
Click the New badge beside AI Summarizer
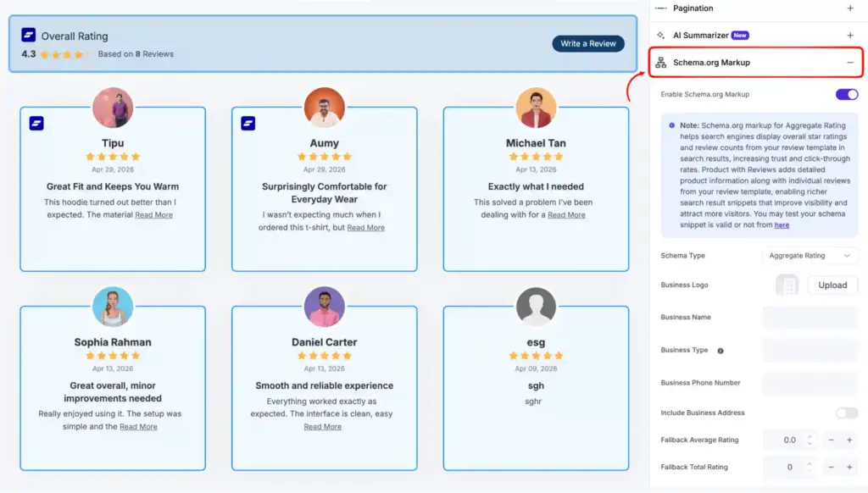point(740,35)
